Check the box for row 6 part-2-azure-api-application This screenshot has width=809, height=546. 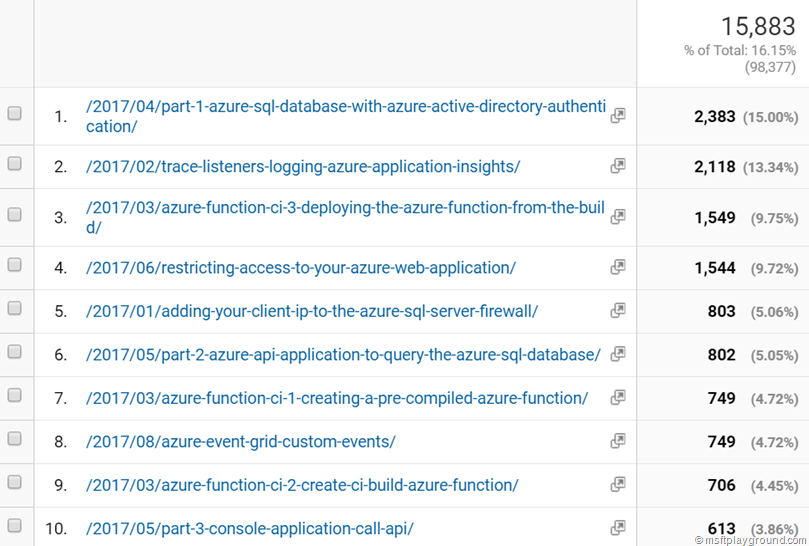click(x=14, y=351)
